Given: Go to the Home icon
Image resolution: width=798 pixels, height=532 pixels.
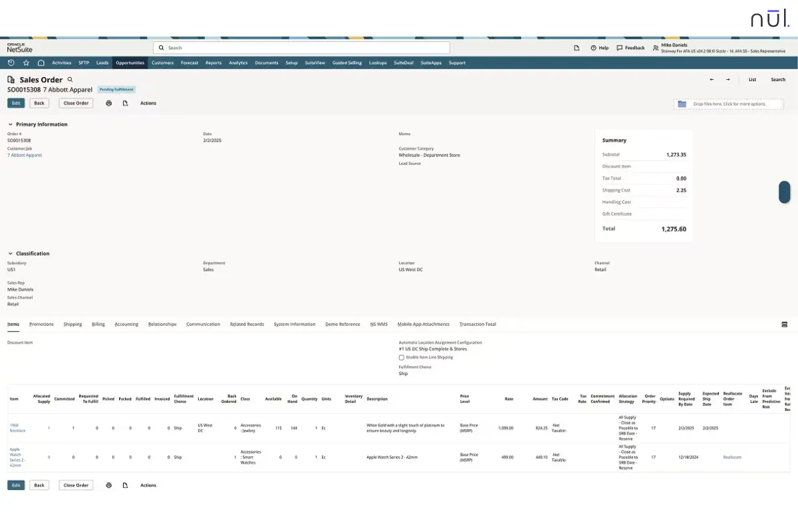Looking at the screenshot, I should (x=41, y=63).
